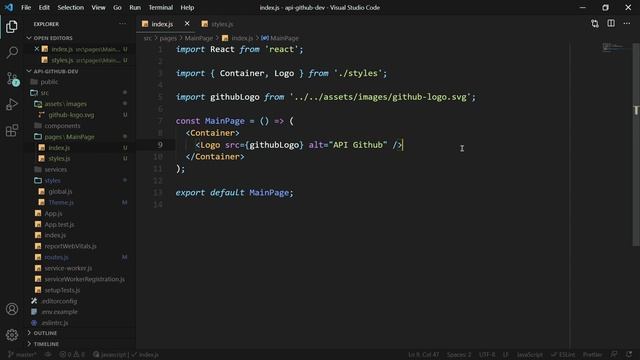
Task: Open the Accounts menu icon
Action: [12, 309]
